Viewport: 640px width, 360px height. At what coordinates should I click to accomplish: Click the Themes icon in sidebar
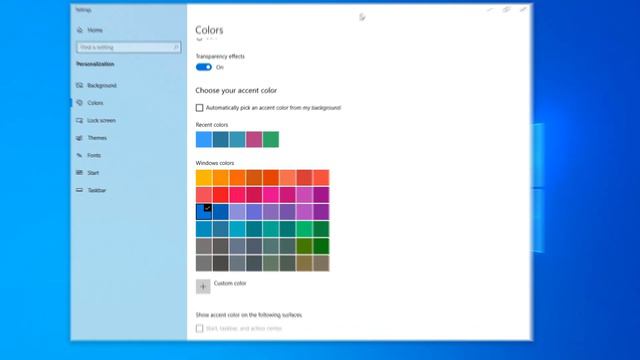tap(80, 138)
